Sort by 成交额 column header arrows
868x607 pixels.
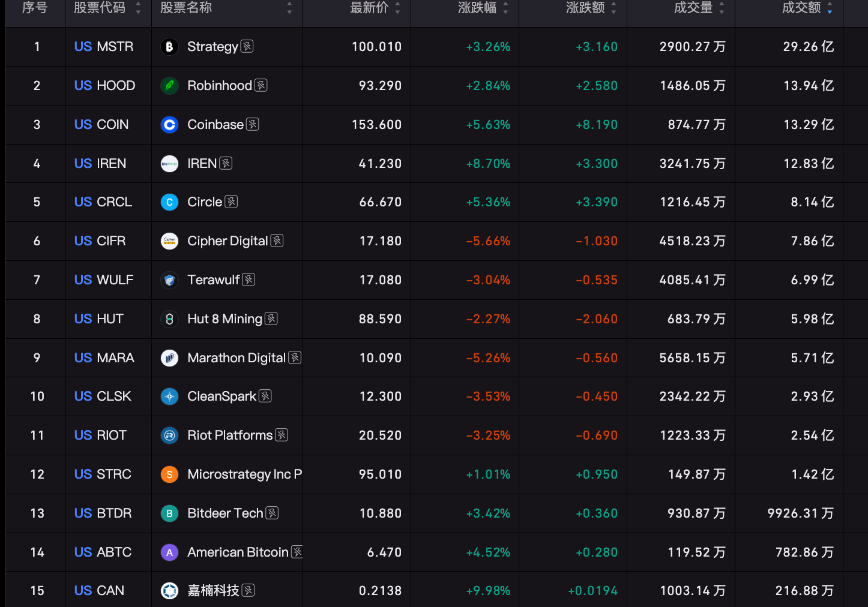[830, 8]
